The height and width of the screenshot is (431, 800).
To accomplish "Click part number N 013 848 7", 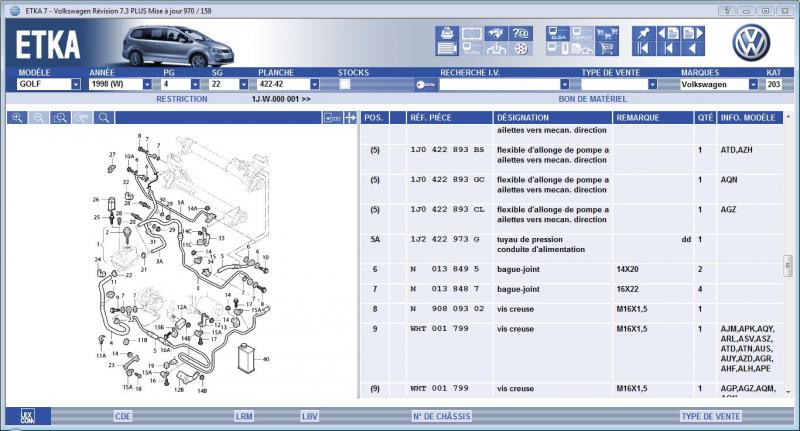I will [444, 289].
